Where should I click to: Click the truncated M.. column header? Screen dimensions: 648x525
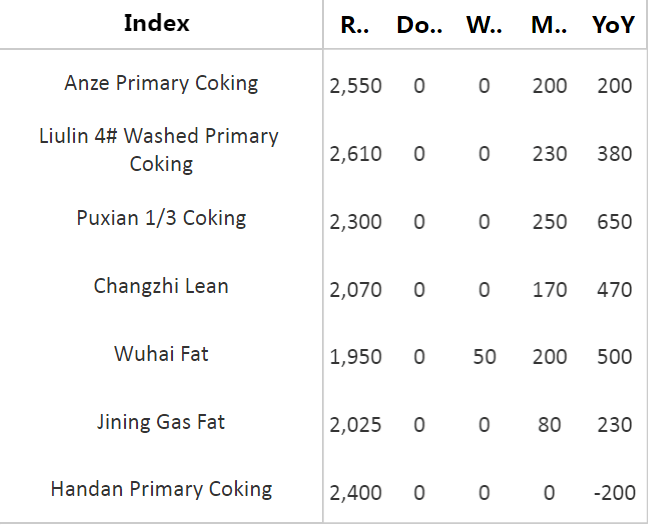[549, 25]
